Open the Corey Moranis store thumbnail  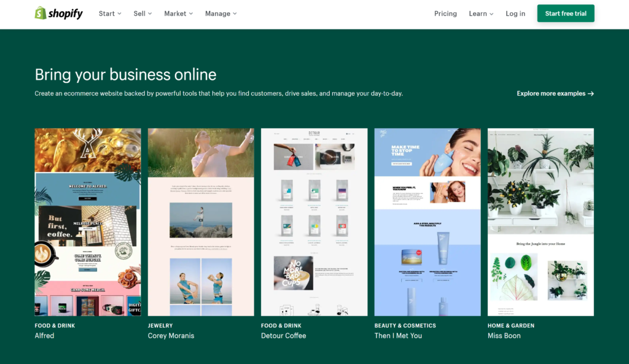pos(201,222)
